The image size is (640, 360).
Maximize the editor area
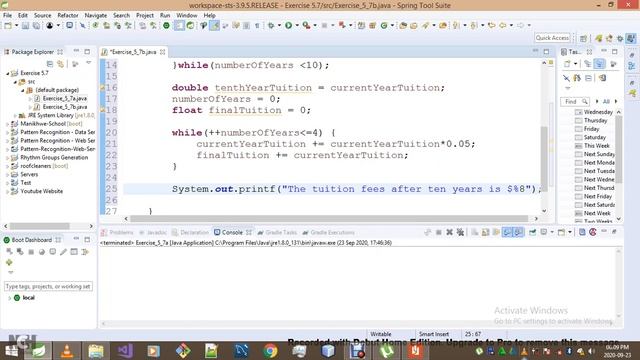pyautogui.click(x=546, y=51)
